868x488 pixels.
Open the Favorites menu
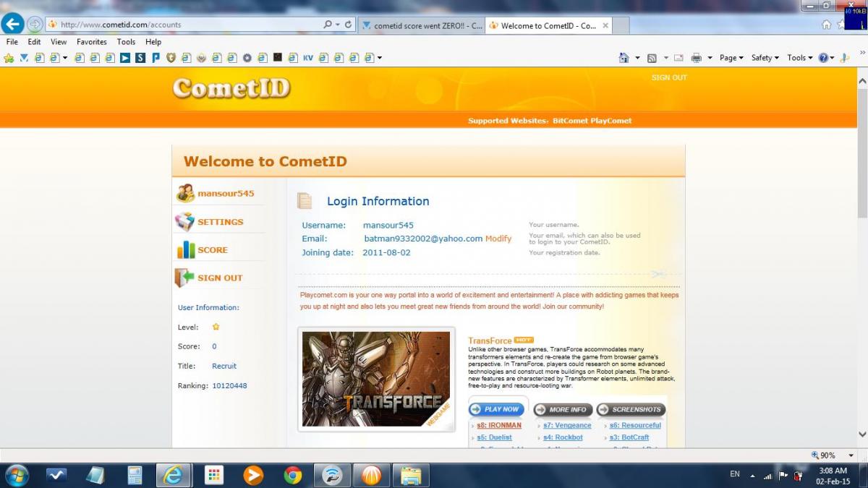pos(92,42)
